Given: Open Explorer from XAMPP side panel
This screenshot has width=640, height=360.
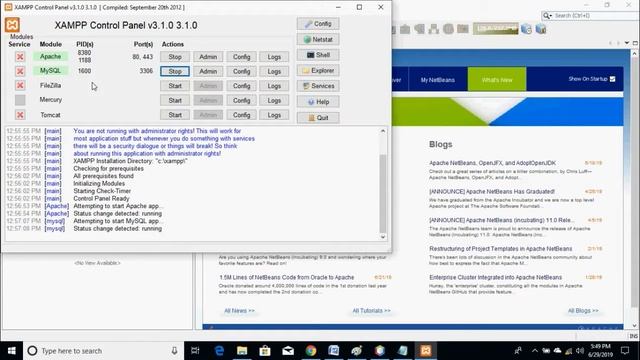Looking at the screenshot, I should click(318, 71).
